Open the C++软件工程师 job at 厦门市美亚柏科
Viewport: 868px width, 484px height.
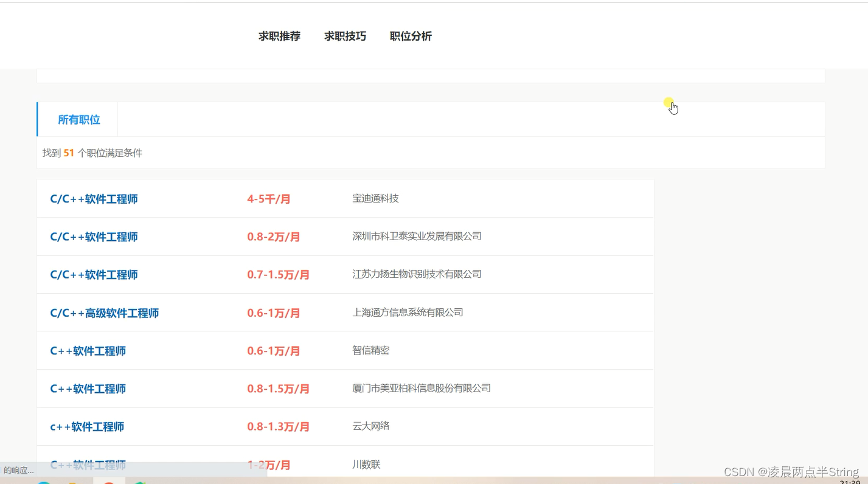click(88, 389)
